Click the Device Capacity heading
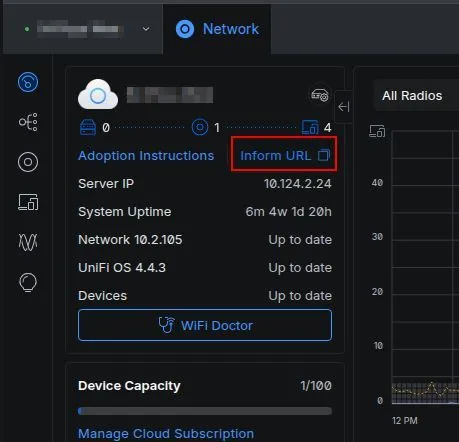Screen dimensions: 459x442 [129, 386]
